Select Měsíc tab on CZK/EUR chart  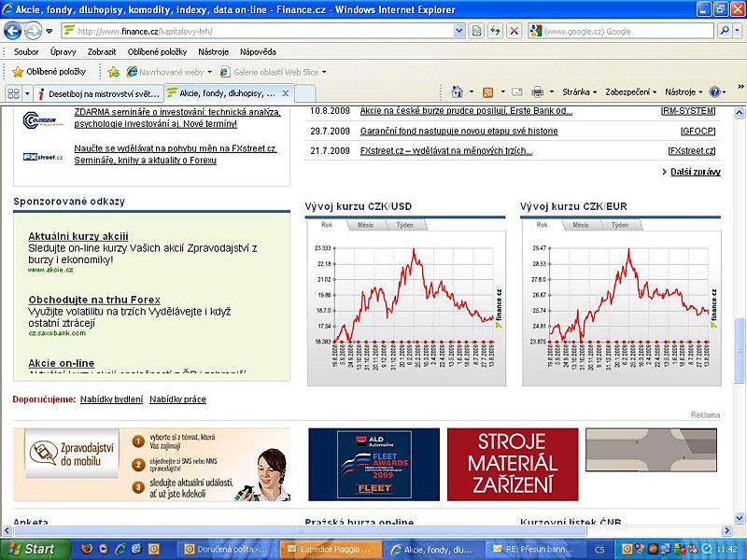click(581, 225)
